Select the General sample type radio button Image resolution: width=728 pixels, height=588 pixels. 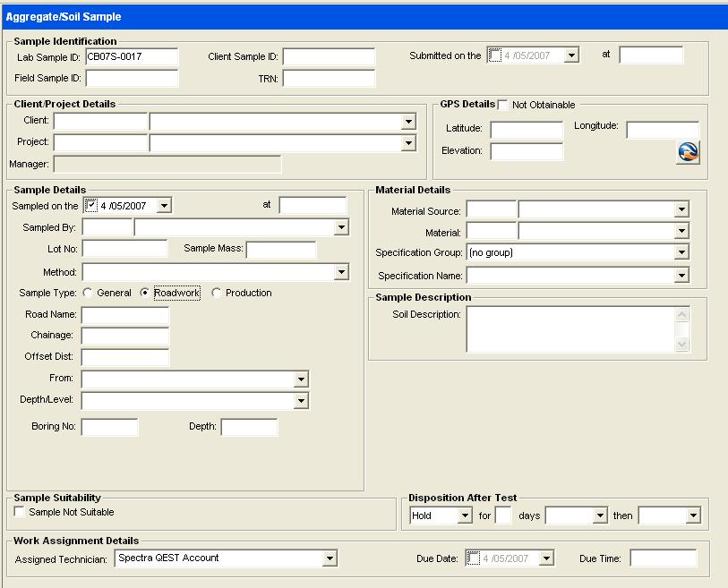click(x=88, y=293)
